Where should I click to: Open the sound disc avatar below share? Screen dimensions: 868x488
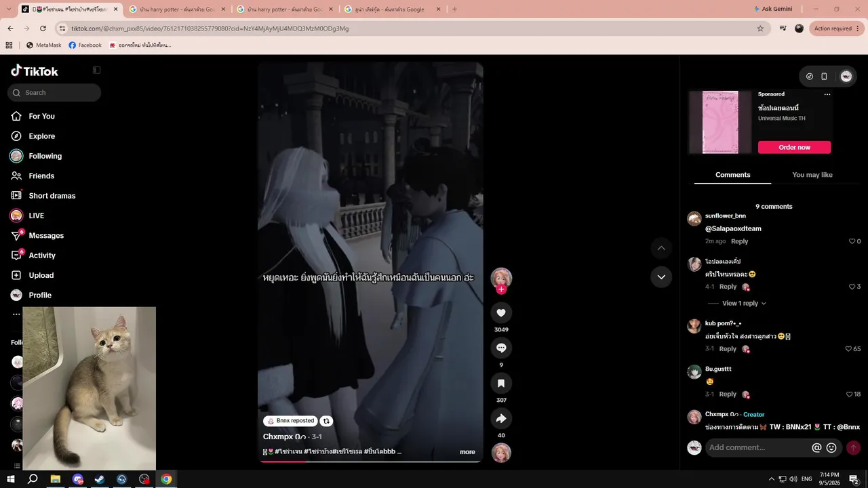[501, 453]
